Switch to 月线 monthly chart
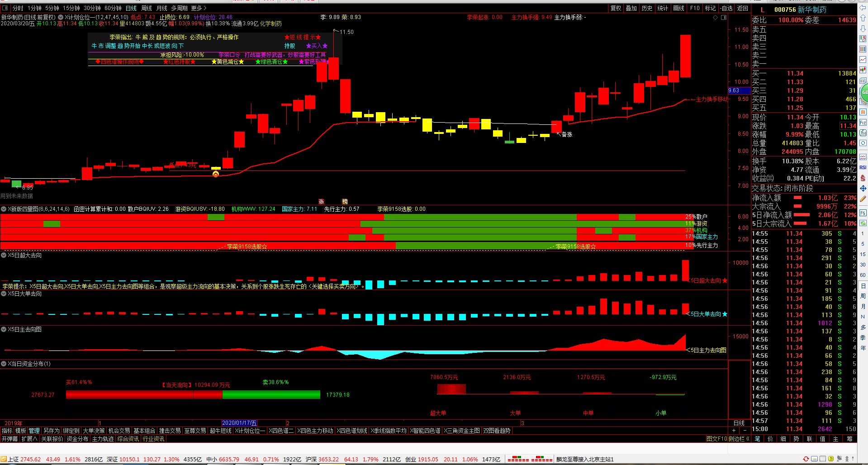 pos(162,8)
